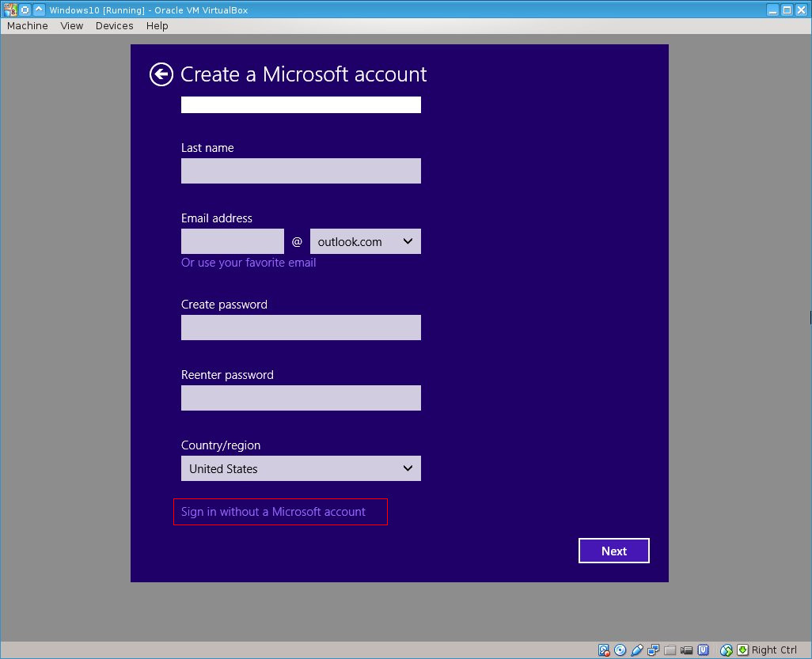Click the VirtualBox window icon in title bar
This screenshot has height=659, width=812.
(x=9, y=9)
